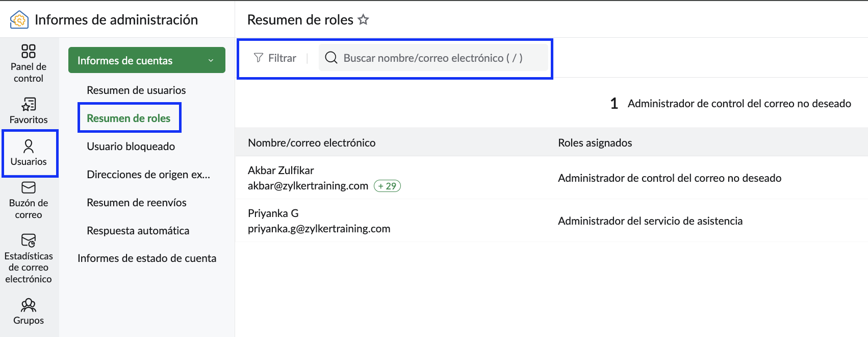The image size is (868, 337).
Task: Open Buzón de correo section
Action: [x=29, y=200]
